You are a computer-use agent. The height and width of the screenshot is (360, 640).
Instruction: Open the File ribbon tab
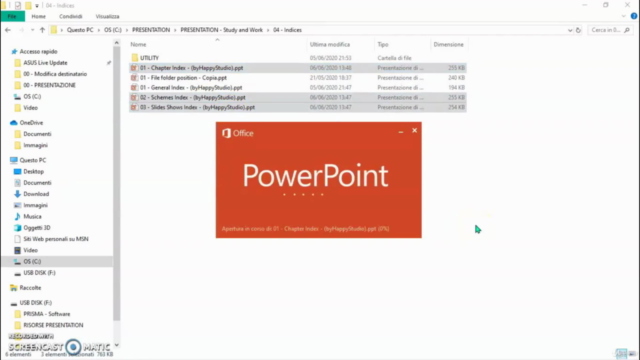coord(12,16)
